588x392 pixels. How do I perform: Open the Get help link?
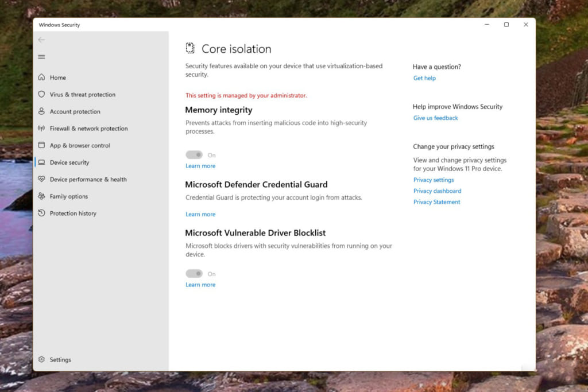tap(424, 78)
